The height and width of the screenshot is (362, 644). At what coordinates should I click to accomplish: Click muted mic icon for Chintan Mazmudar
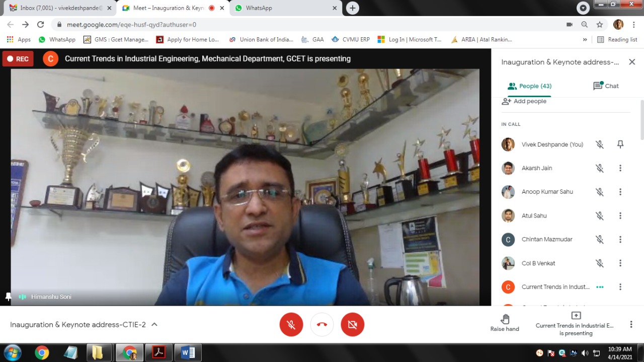coord(600,240)
